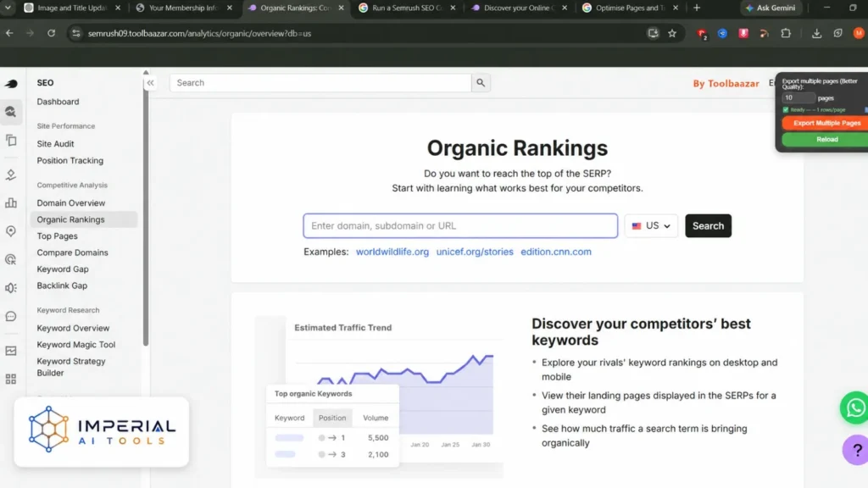Click the magnifier search icon button
The image size is (868, 488).
[x=481, y=83]
